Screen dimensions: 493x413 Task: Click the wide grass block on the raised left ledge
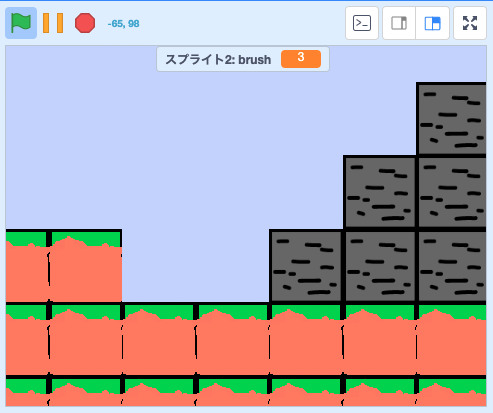click(x=85, y=266)
